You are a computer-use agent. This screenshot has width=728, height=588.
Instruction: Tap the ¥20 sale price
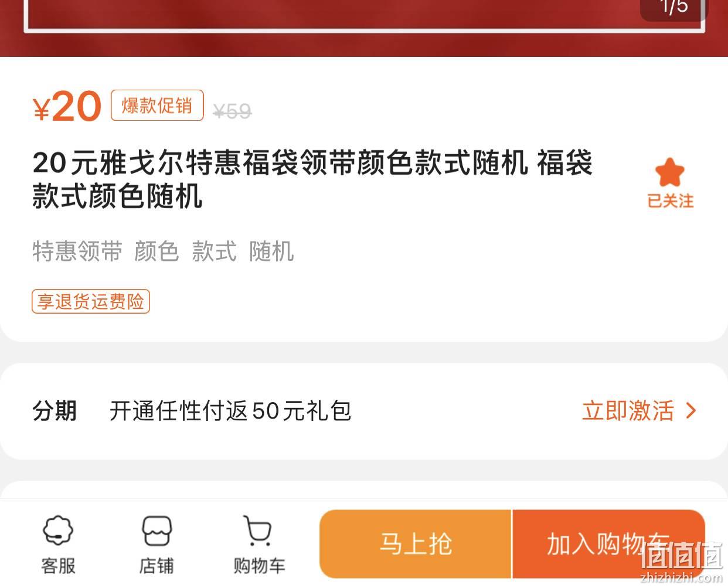[67, 107]
